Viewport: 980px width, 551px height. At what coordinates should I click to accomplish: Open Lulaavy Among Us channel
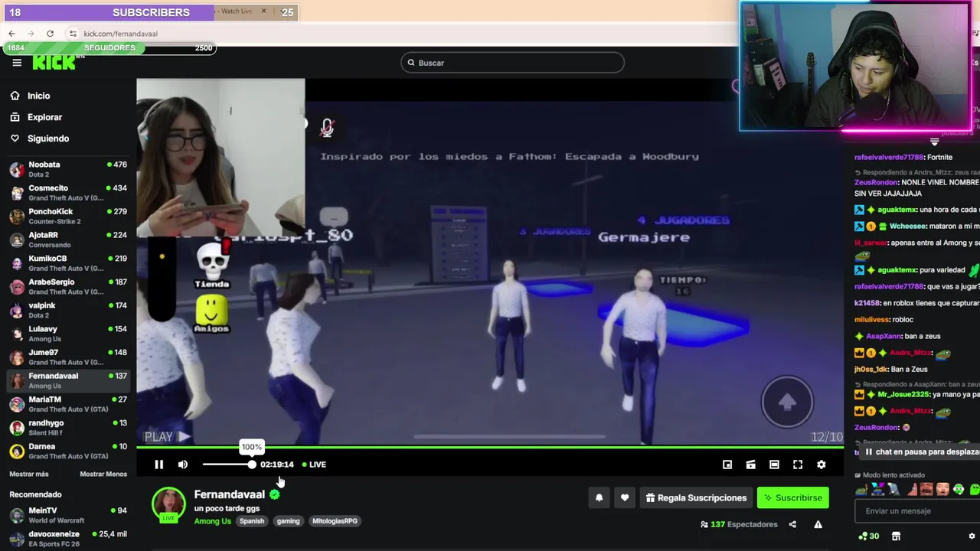68,334
